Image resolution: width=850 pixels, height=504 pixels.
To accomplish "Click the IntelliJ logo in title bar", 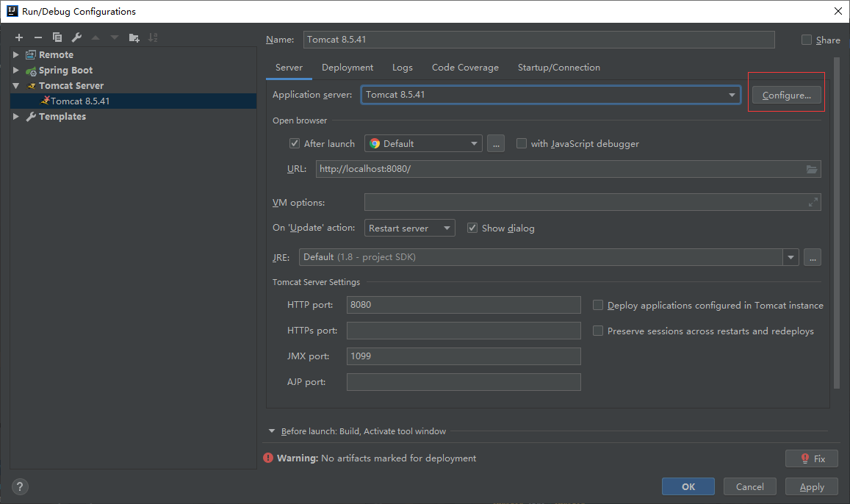I will click(x=12, y=11).
